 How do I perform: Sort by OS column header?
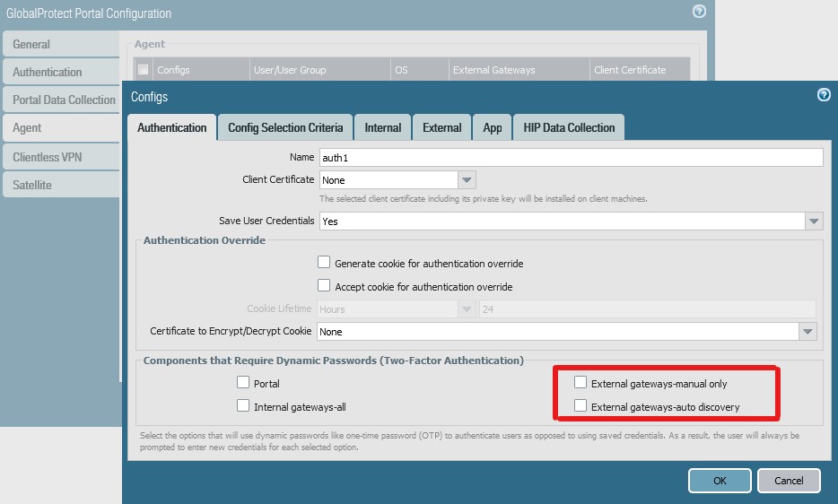tap(420, 69)
